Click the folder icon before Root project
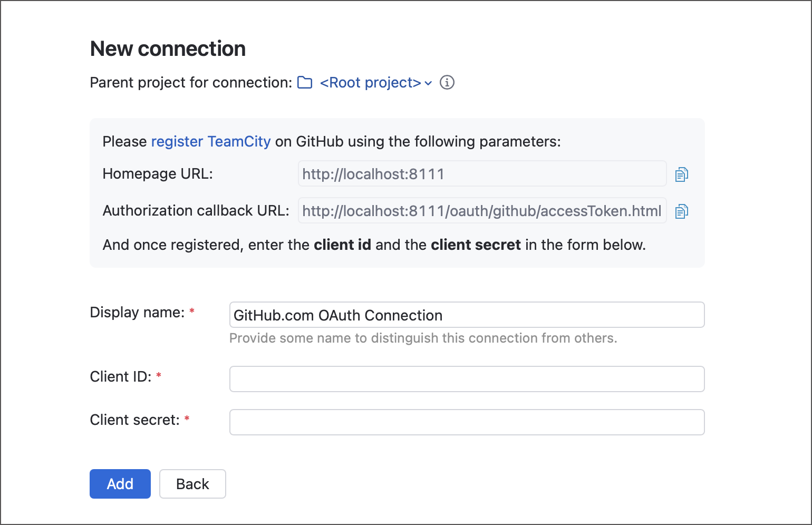Viewport: 812px width, 525px height. 305,82
